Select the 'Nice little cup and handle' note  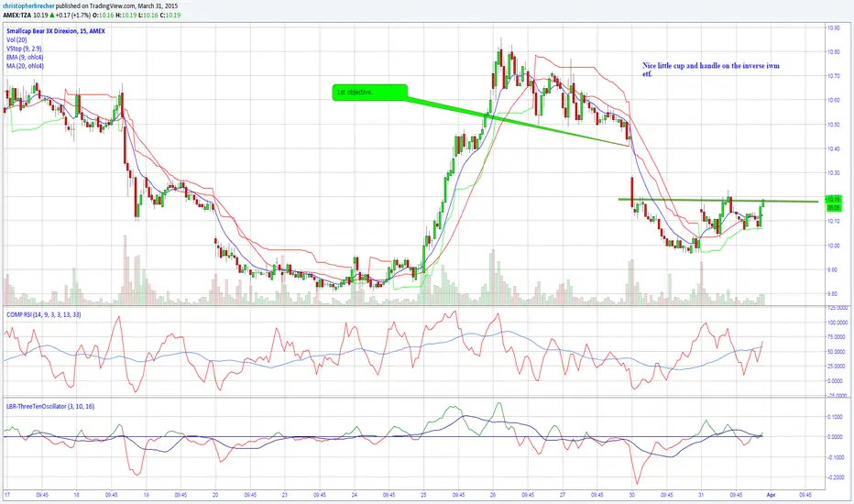pyautogui.click(x=711, y=70)
